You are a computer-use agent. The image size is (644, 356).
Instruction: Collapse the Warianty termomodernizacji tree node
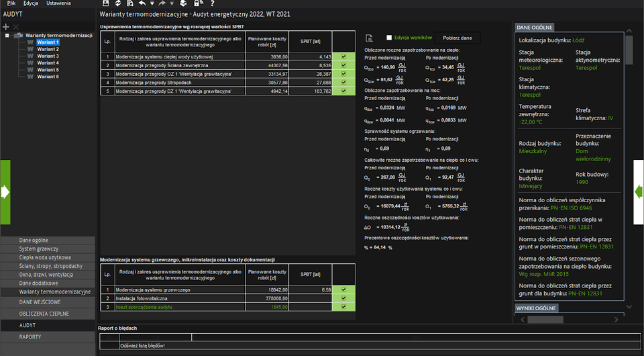[7, 35]
